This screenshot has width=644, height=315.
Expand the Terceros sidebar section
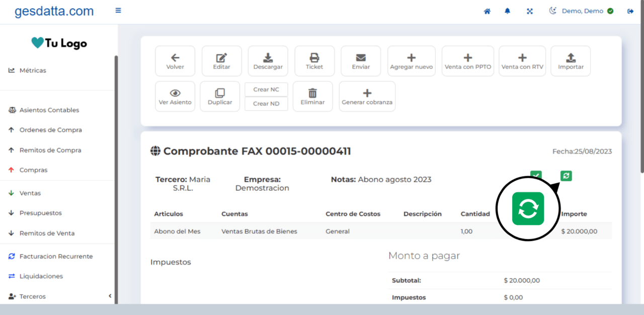click(110, 296)
